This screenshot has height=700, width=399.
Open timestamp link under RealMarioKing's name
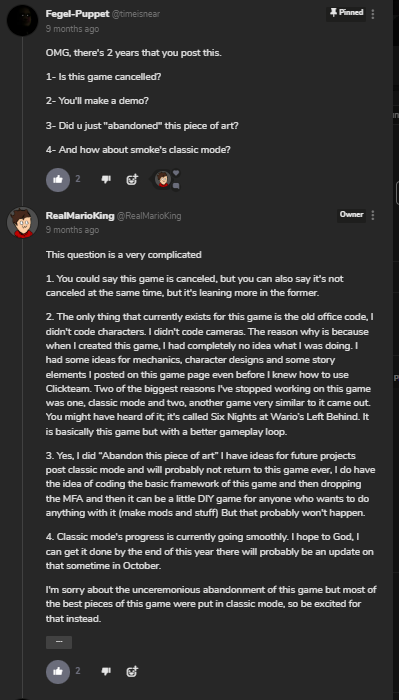(x=72, y=230)
